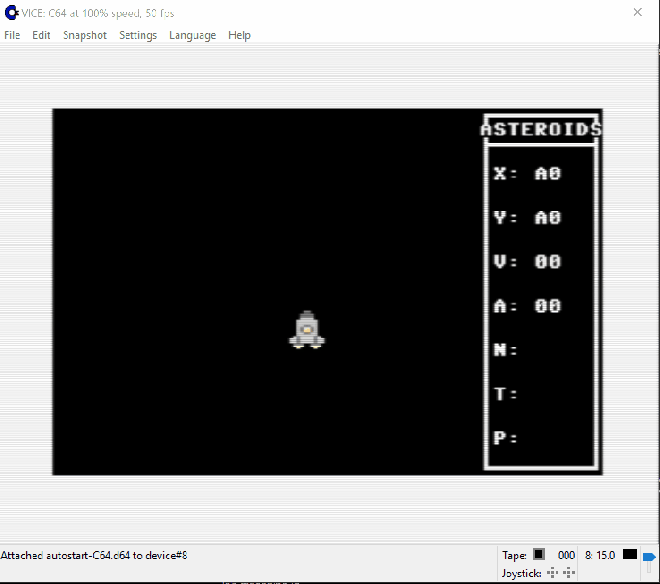Click the T: label in panel

[x=506, y=394]
